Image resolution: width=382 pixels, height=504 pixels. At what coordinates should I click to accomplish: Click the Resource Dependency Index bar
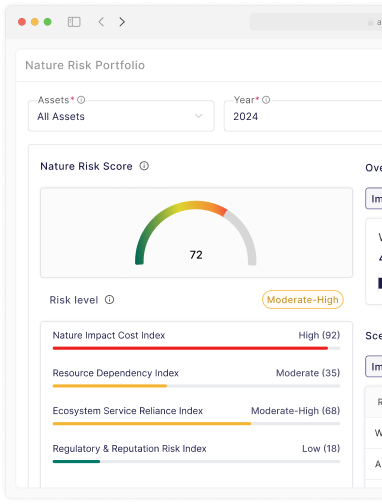point(196,386)
